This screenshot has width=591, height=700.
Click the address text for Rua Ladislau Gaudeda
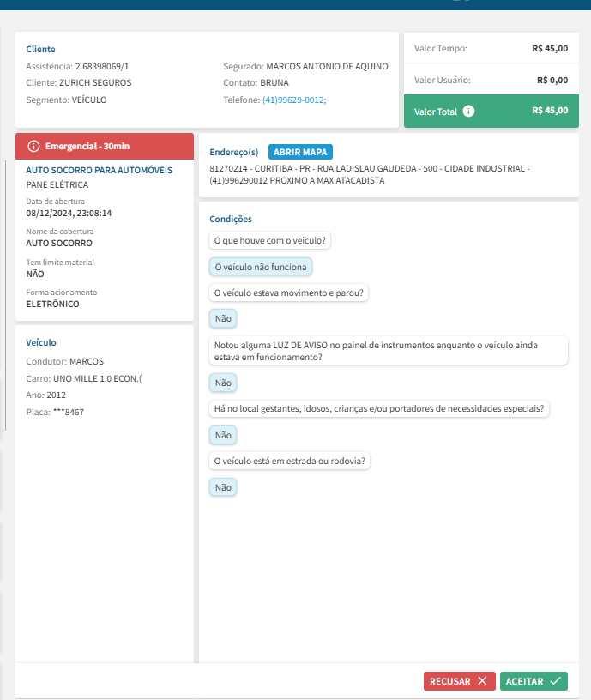pyautogui.click(x=369, y=169)
